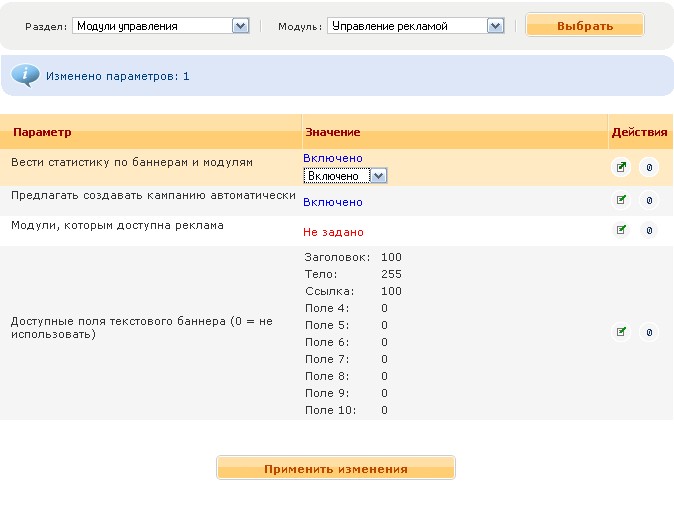Click reset "0" icon for banner statistics row
Image resolution: width=674 pixels, height=505 pixels.
649,167
